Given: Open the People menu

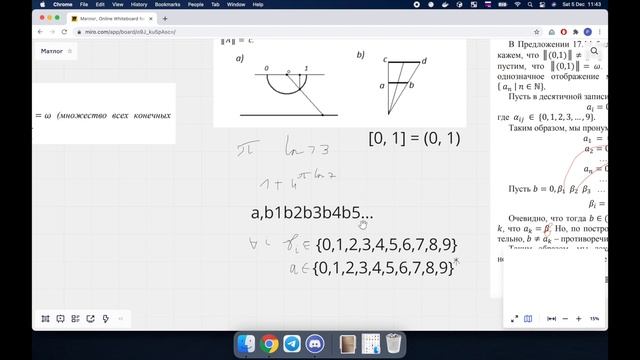Looking at the screenshot, I should 196,4.
